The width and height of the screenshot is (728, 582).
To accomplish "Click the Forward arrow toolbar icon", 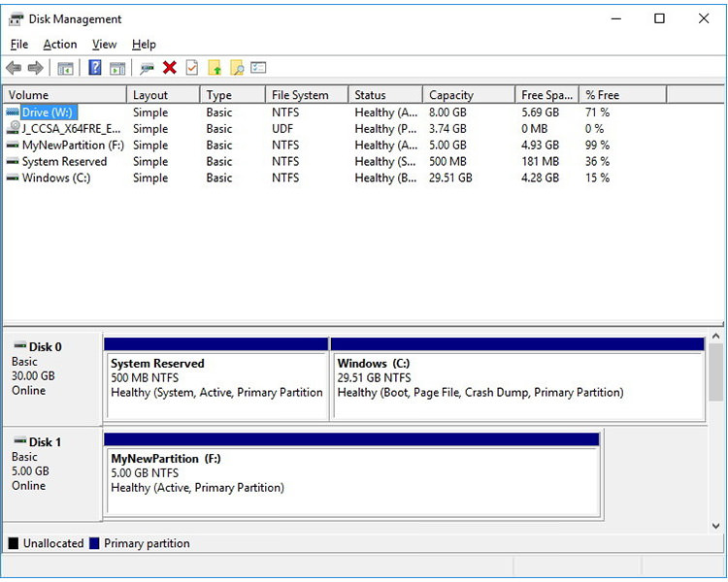I will click(35, 68).
